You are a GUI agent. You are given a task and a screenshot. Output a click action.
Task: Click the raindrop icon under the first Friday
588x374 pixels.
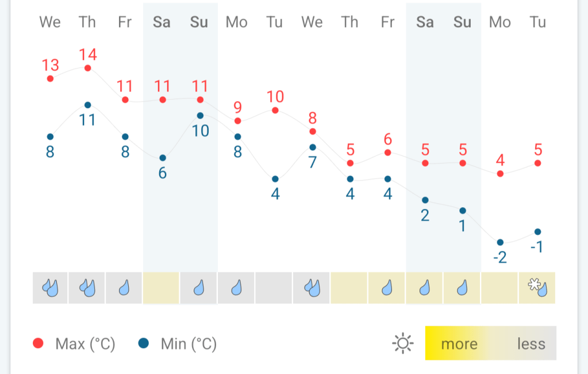tap(124, 287)
